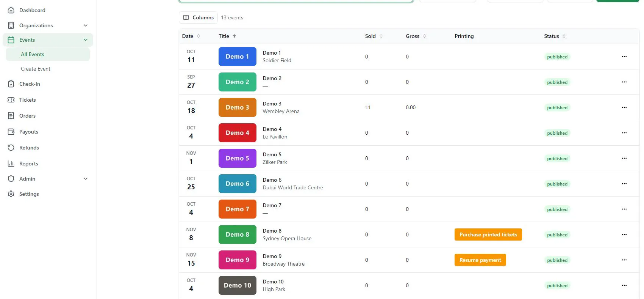Image resolution: width=644 pixels, height=299 pixels.
Task: Click the Tickets icon in sidebar
Action: (11, 100)
